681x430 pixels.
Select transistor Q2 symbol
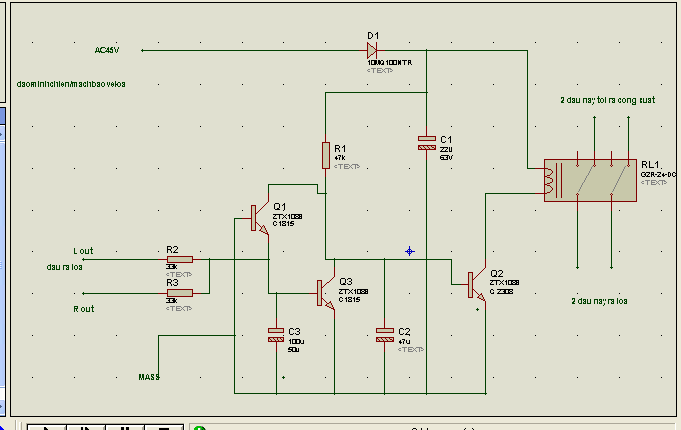click(x=476, y=284)
